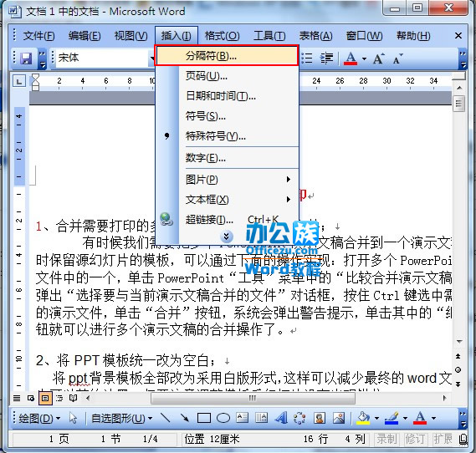Viewport: 476px width, 453px height.
Task: Switch to Print Layout view button
Action: pos(45,398)
